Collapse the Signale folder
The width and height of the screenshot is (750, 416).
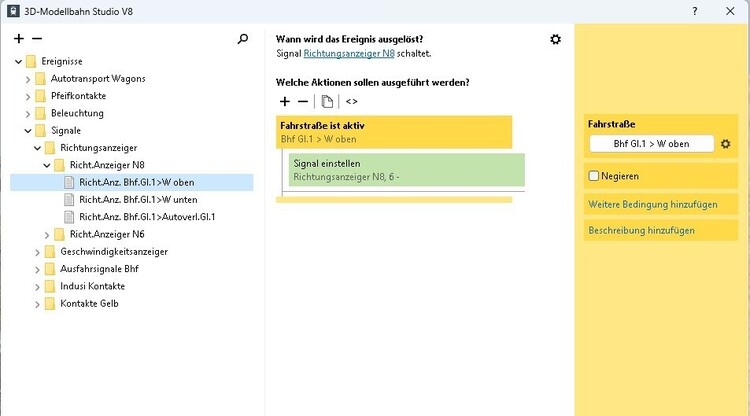pos(28,131)
